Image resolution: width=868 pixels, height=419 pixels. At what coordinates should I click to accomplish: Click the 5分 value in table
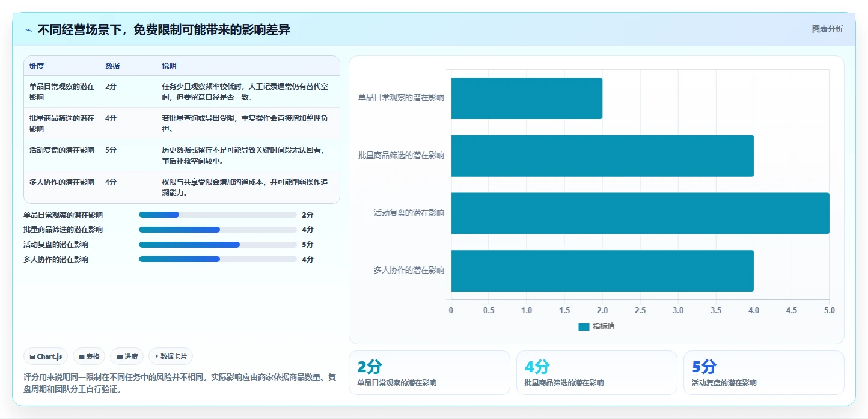pos(111,150)
